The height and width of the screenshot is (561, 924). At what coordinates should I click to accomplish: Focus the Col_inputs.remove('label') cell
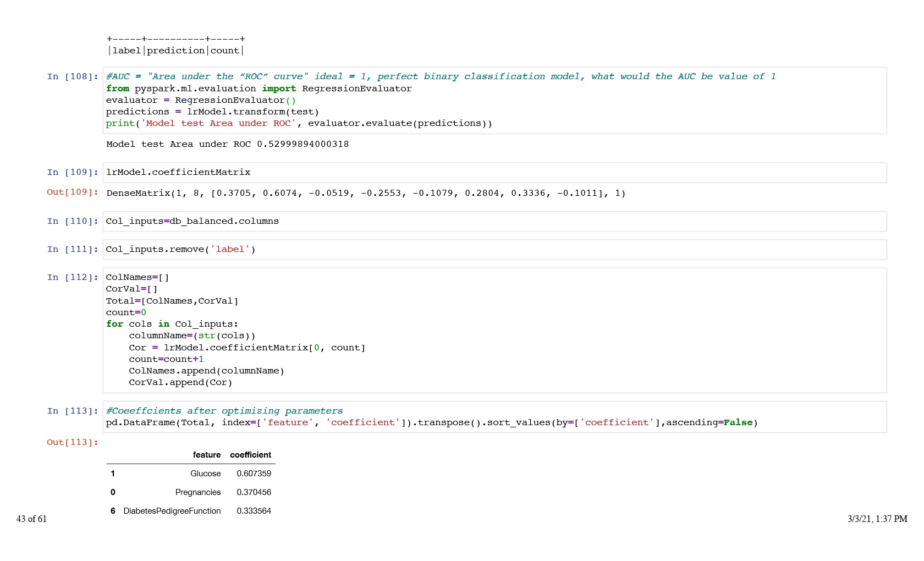(494, 250)
